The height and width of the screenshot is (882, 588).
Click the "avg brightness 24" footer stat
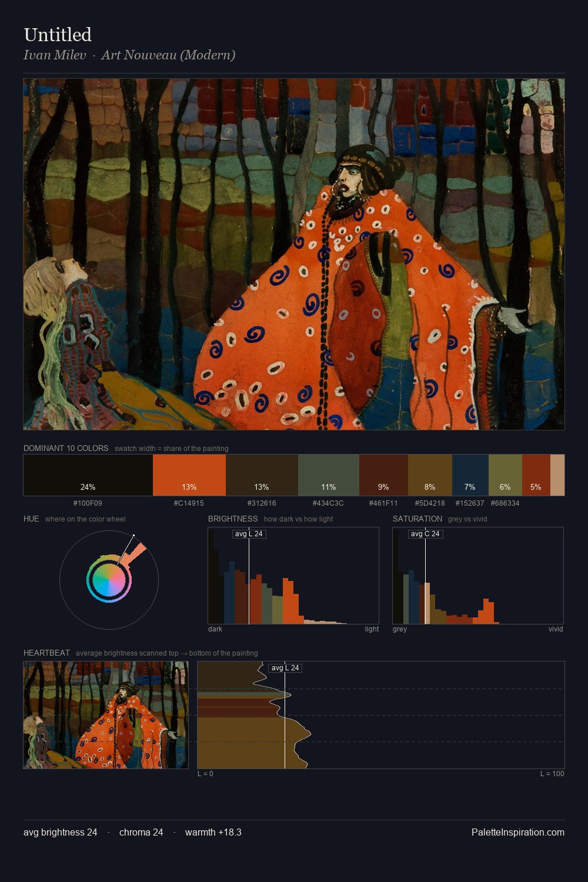click(x=61, y=832)
